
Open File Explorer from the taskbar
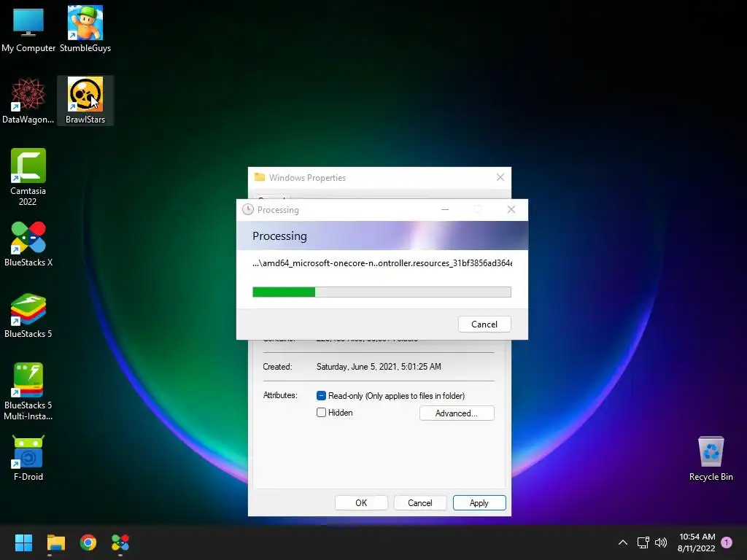tap(55, 542)
